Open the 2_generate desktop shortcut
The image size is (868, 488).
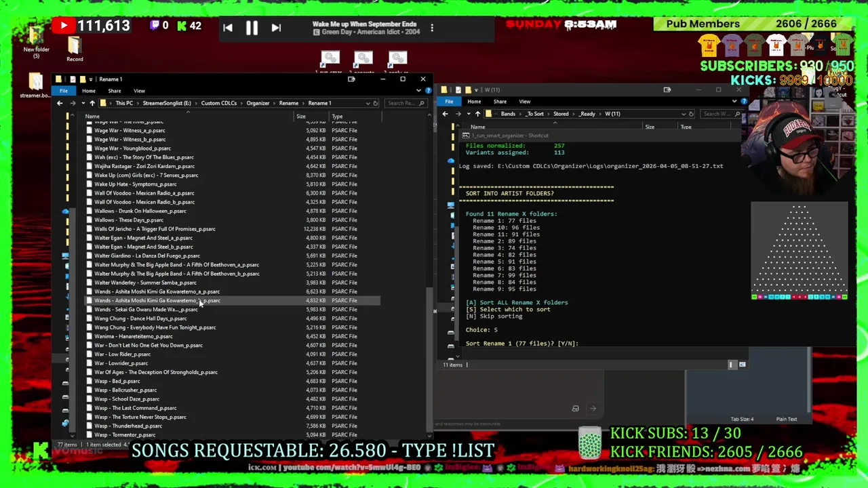coord(363,62)
